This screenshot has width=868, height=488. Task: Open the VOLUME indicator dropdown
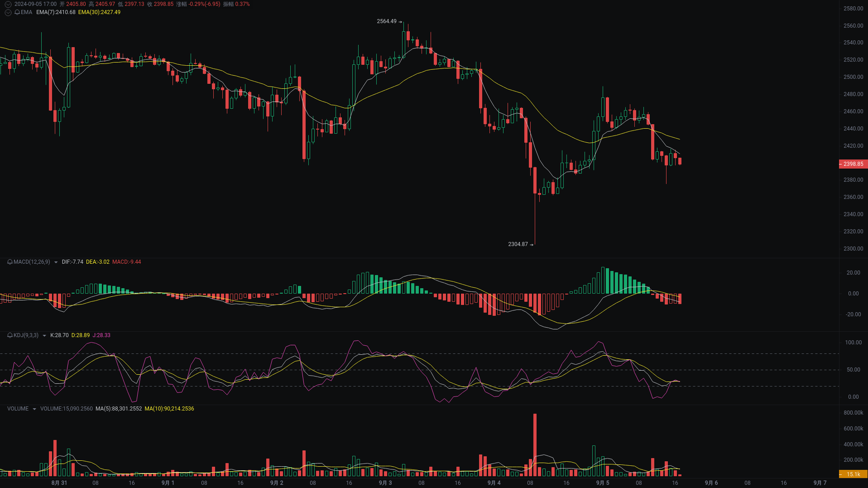click(x=34, y=409)
